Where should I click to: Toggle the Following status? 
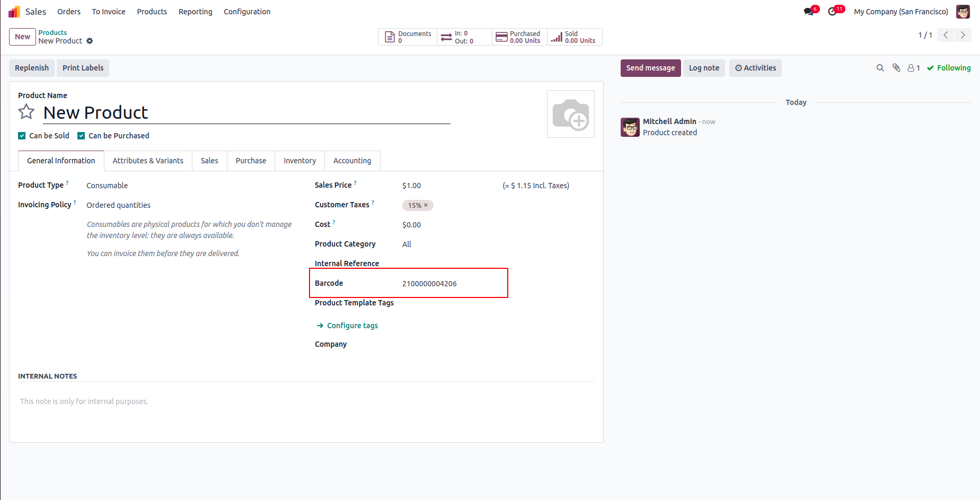click(949, 68)
